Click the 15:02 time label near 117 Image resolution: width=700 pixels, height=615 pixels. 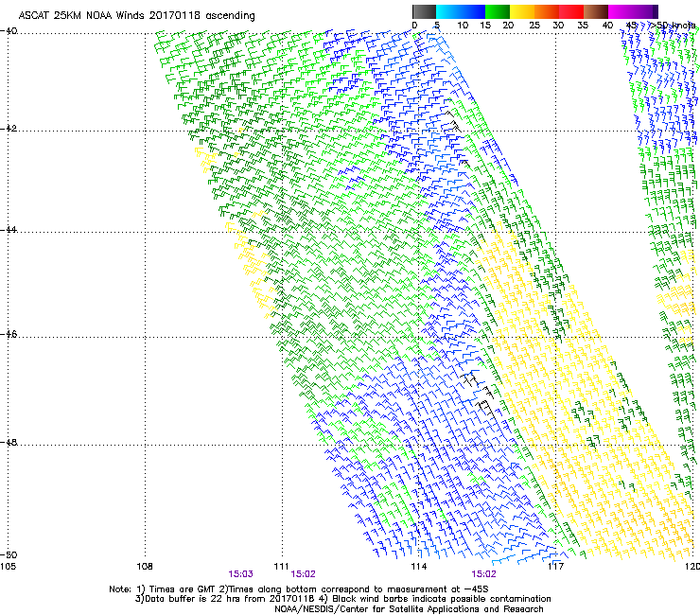(483, 574)
